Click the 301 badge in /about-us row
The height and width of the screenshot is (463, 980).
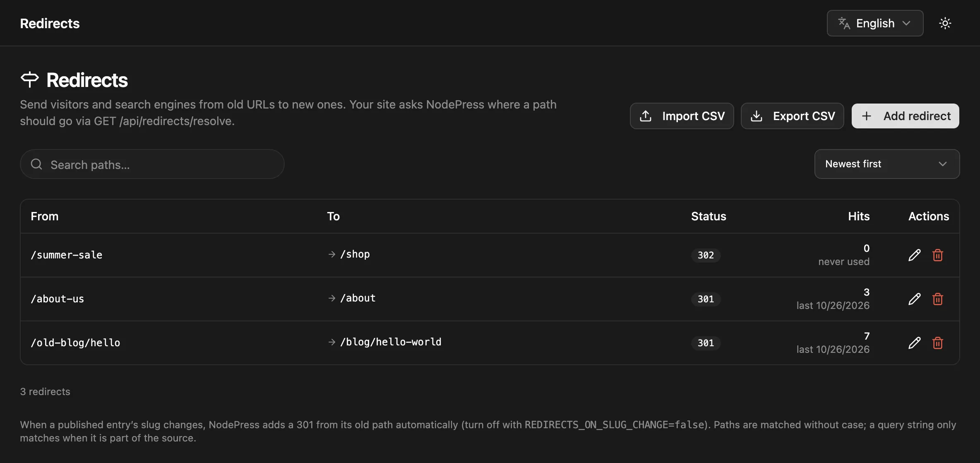706,299
